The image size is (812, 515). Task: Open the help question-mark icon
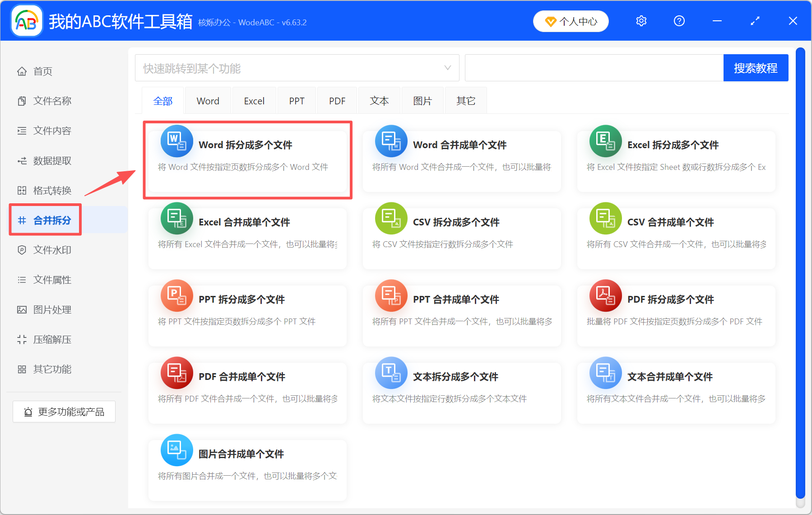point(679,21)
